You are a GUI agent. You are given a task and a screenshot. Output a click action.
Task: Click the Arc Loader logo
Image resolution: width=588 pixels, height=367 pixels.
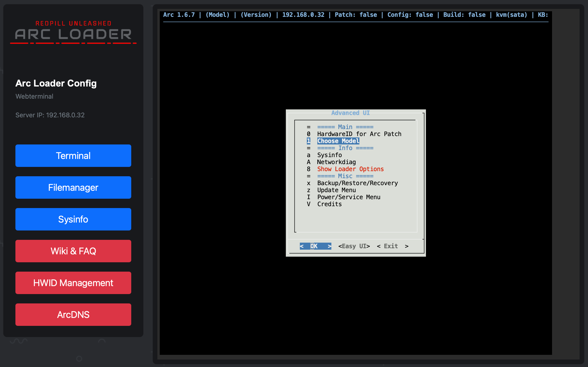pos(73,33)
